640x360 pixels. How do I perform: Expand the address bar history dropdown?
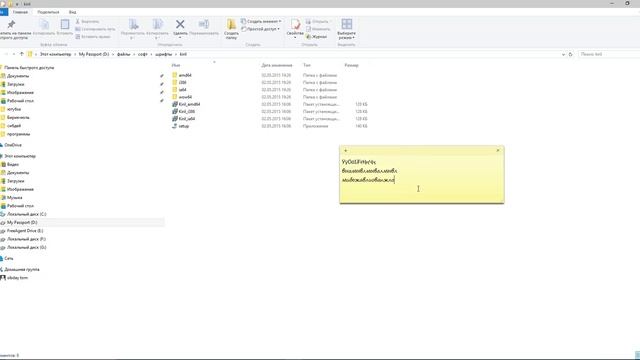click(563, 54)
